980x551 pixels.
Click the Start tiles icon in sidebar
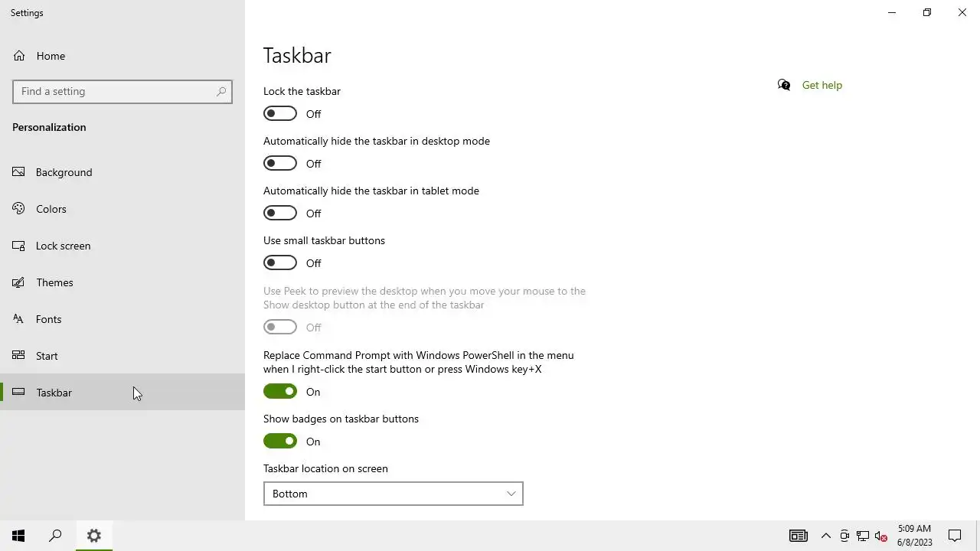tap(19, 356)
